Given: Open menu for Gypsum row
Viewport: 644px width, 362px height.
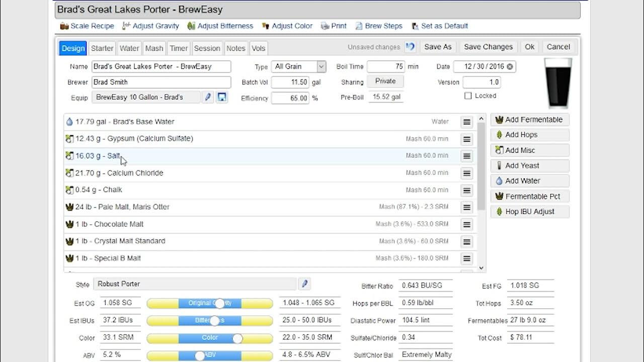Looking at the screenshot, I should [x=467, y=139].
